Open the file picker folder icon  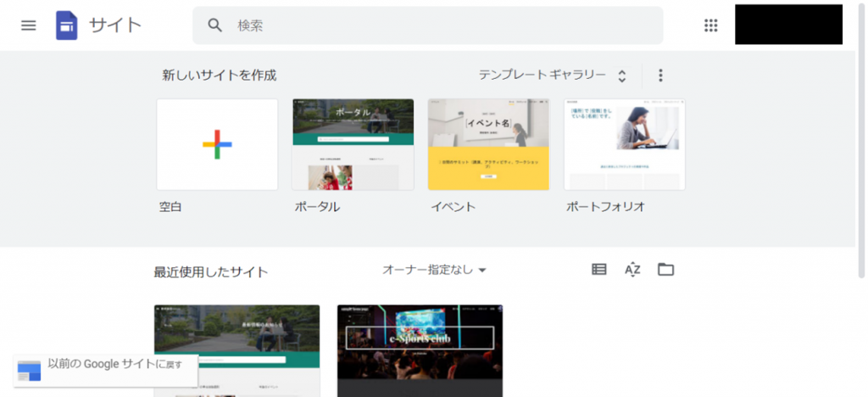[x=665, y=269]
